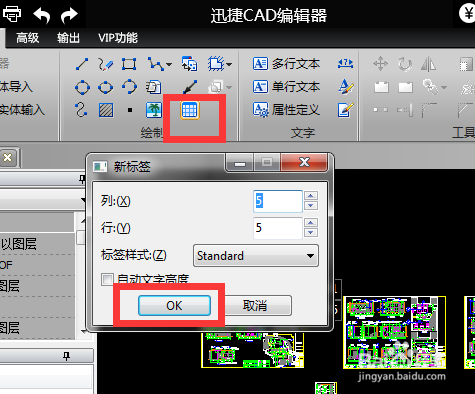This screenshot has height=394, width=475.
Task: Click the drawing sheet below the dialog
Action: (x=253, y=349)
